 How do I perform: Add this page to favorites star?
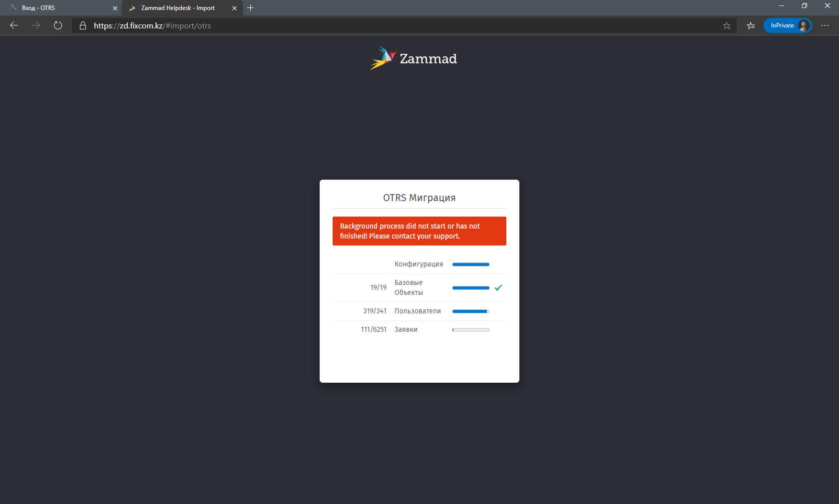[x=727, y=25]
